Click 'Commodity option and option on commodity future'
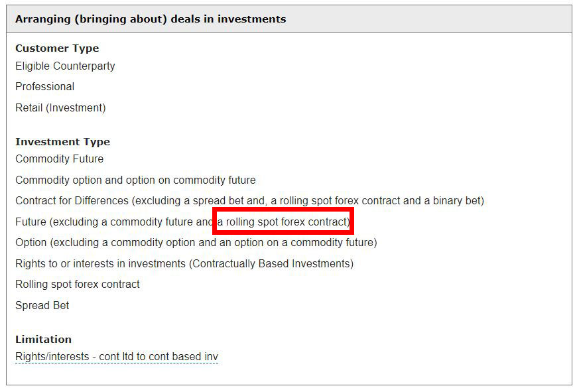This screenshot has width=577, height=392. coord(135,180)
